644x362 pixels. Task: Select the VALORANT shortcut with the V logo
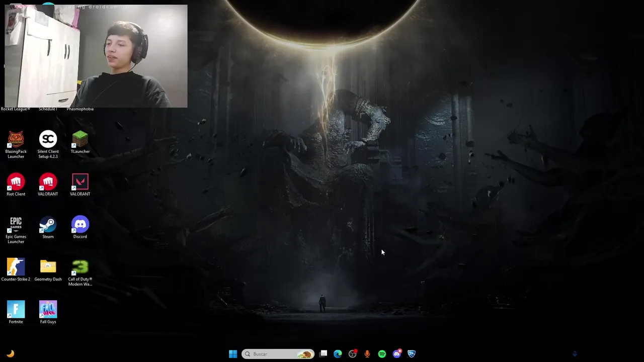click(x=80, y=185)
